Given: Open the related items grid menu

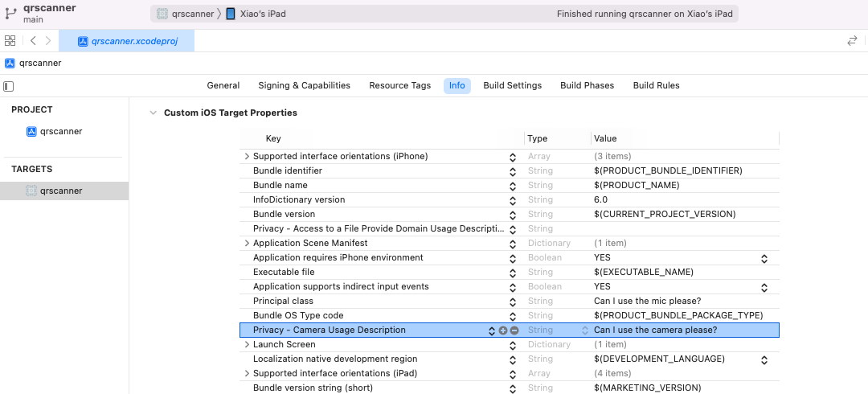Looking at the screenshot, I should [10, 40].
